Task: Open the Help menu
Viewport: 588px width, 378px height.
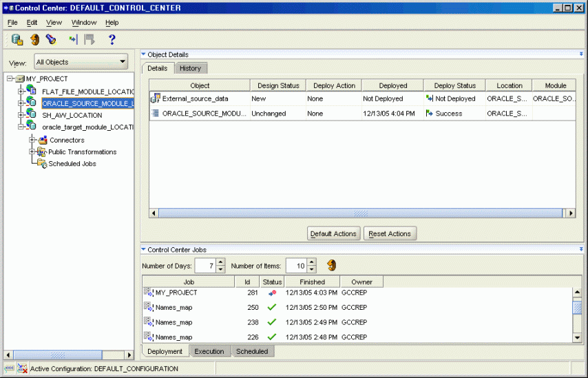Action: pyautogui.click(x=112, y=23)
